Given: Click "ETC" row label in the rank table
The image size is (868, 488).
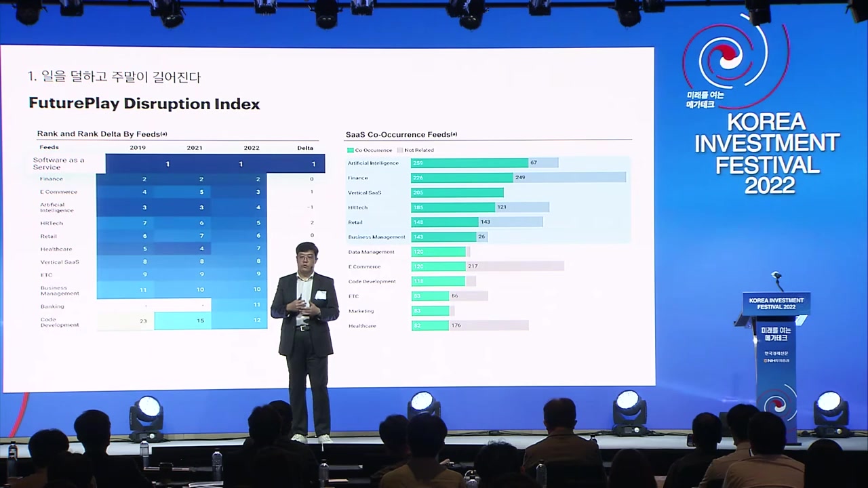Looking at the screenshot, I should [46, 274].
